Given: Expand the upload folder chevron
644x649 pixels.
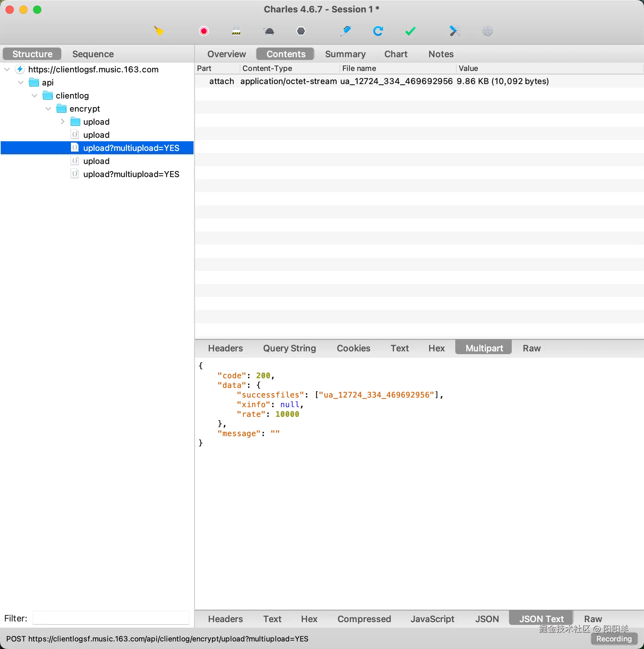Looking at the screenshot, I should (x=62, y=122).
